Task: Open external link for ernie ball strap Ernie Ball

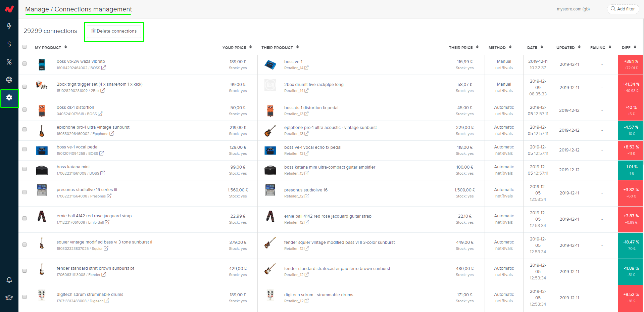Action: pyautogui.click(x=107, y=222)
